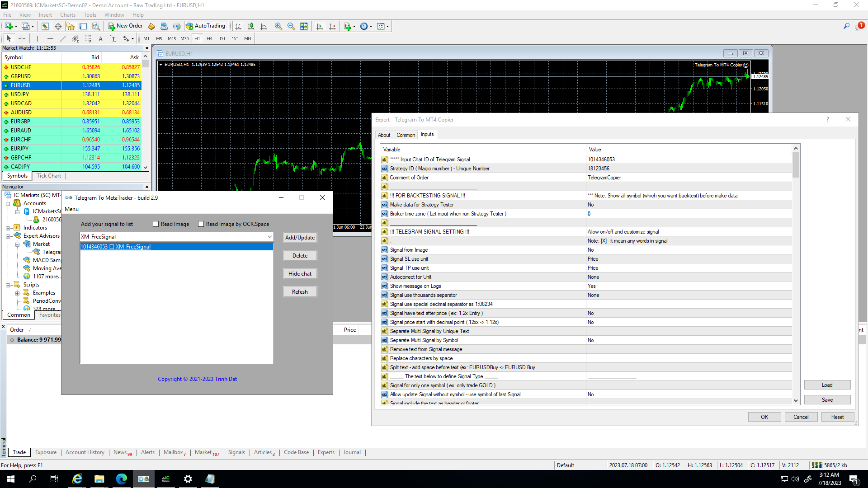Select the Fibonacci retracement tool
The height and width of the screenshot is (488, 868).
click(x=88, y=38)
